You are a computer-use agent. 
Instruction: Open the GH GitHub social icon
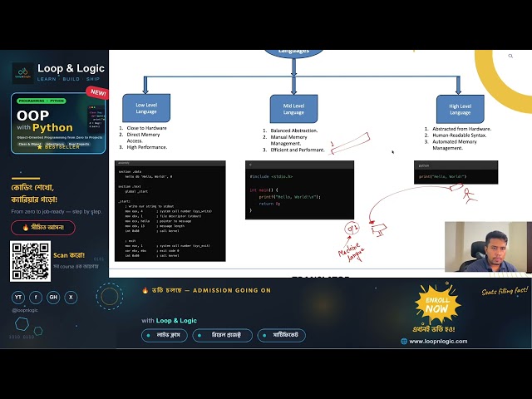[x=53, y=298]
